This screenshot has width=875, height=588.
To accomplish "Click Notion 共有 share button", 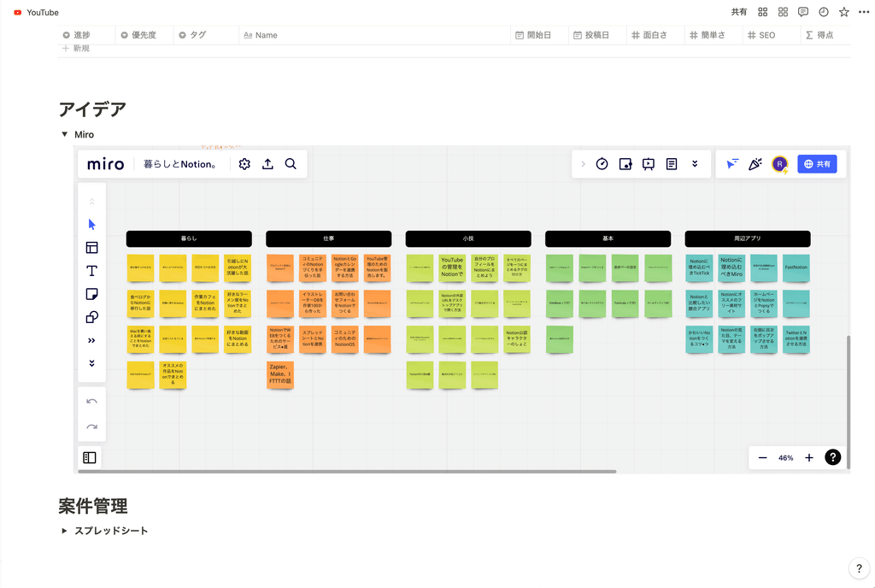I will click(x=739, y=12).
